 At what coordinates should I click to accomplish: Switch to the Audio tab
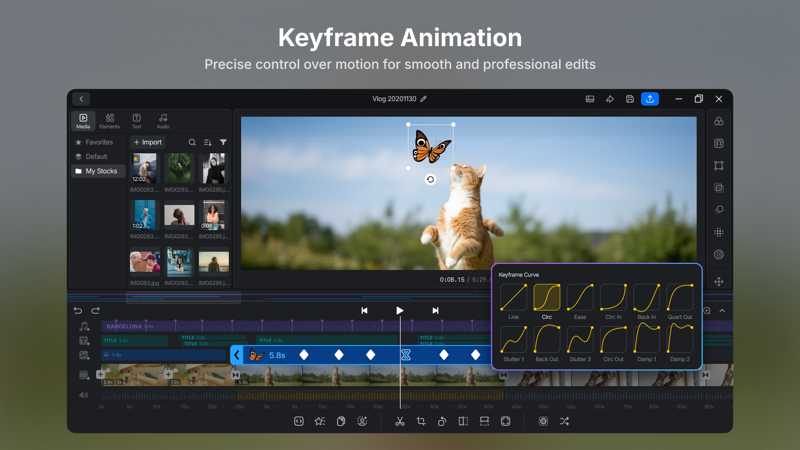(x=163, y=121)
